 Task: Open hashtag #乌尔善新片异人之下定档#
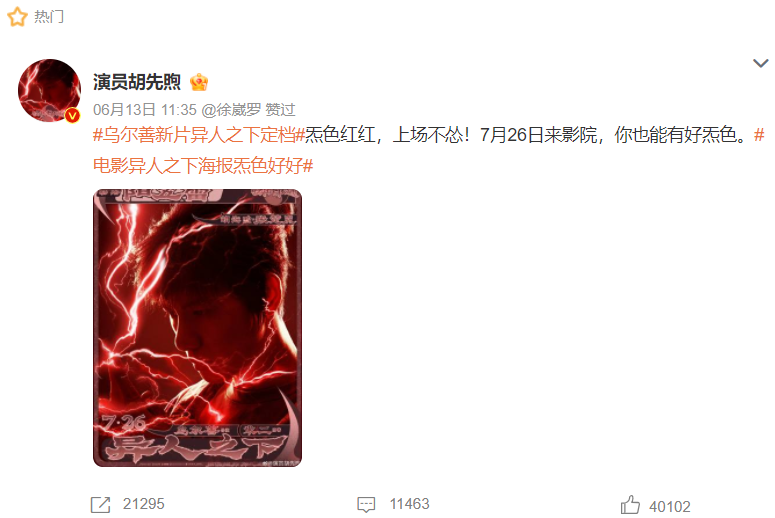(x=199, y=134)
